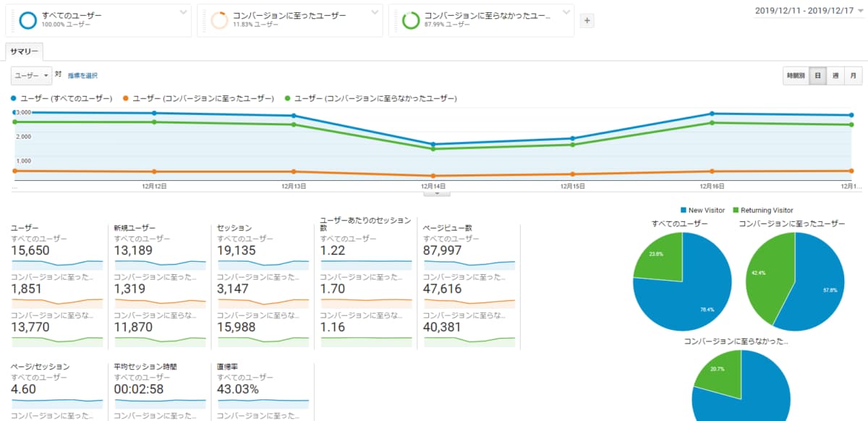Select the サマリー tab
The height and width of the screenshot is (421, 868).
25,52
